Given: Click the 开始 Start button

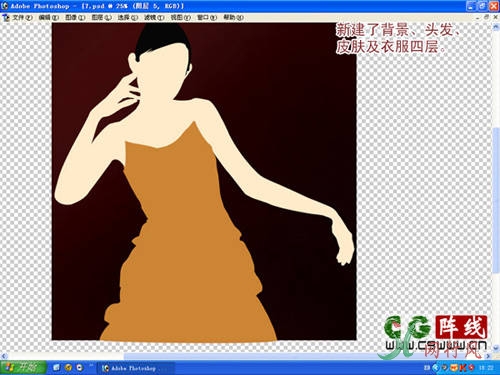Looking at the screenshot, I should tap(23, 368).
